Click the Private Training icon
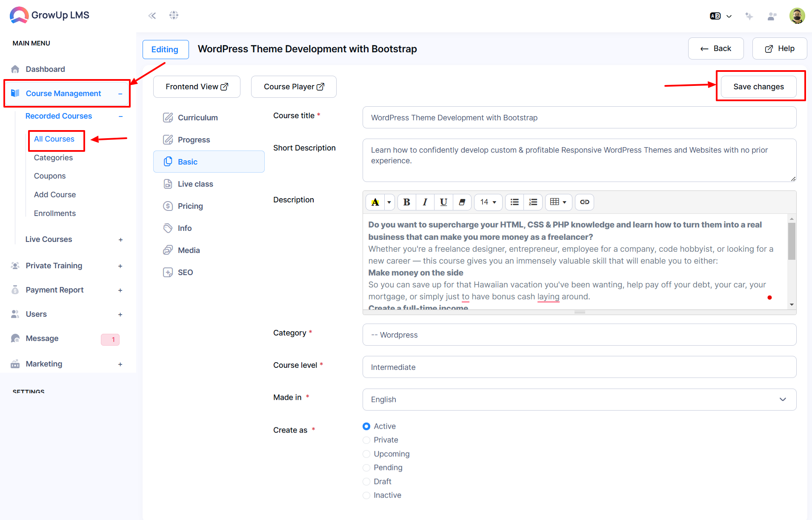 pos(15,266)
